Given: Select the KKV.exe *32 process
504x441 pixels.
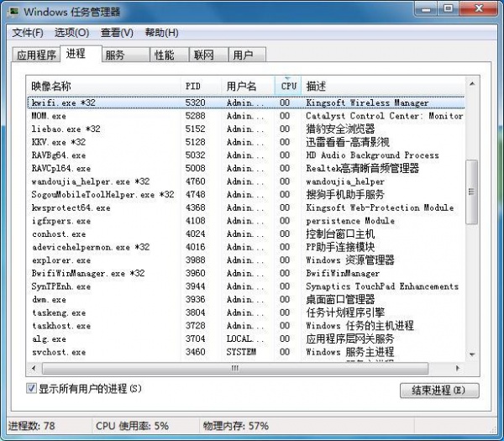Looking at the screenshot, I should click(246, 142).
